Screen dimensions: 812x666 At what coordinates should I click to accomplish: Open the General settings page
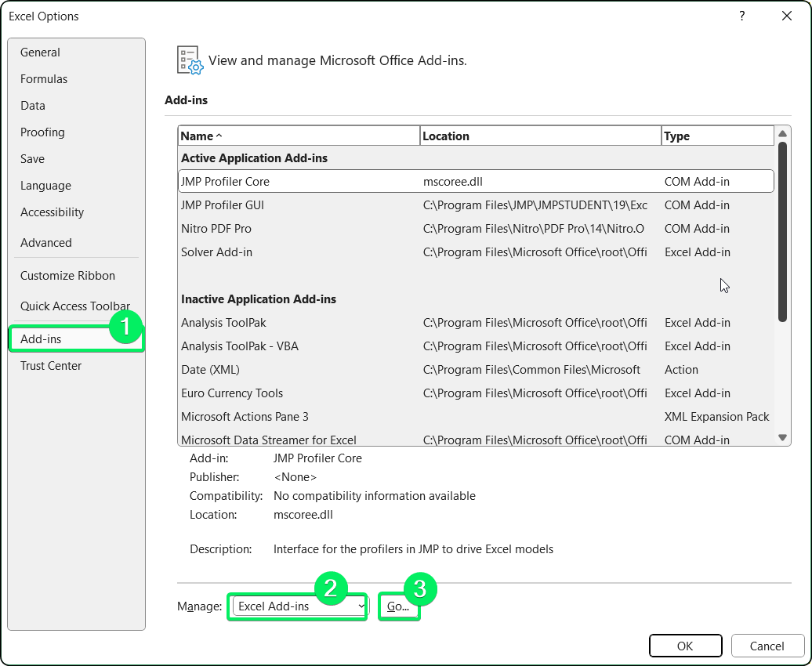click(40, 52)
